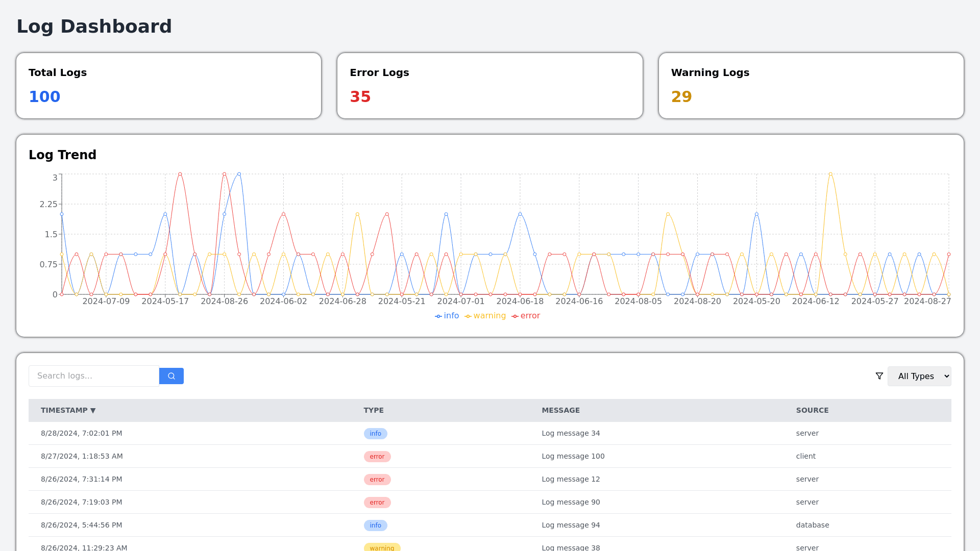Image resolution: width=980 pixels, height=551 pixels.
Task: Open the All Types dropdown
Action: [x=919, y=376]
